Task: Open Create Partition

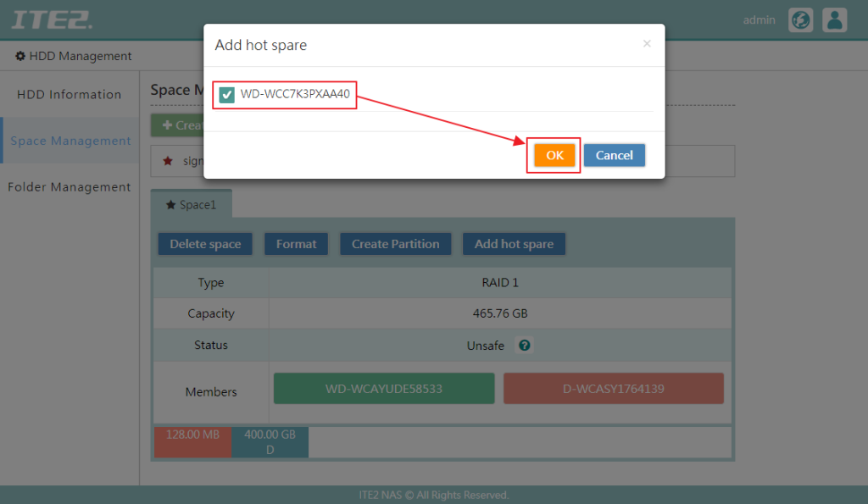Action: 395,243
